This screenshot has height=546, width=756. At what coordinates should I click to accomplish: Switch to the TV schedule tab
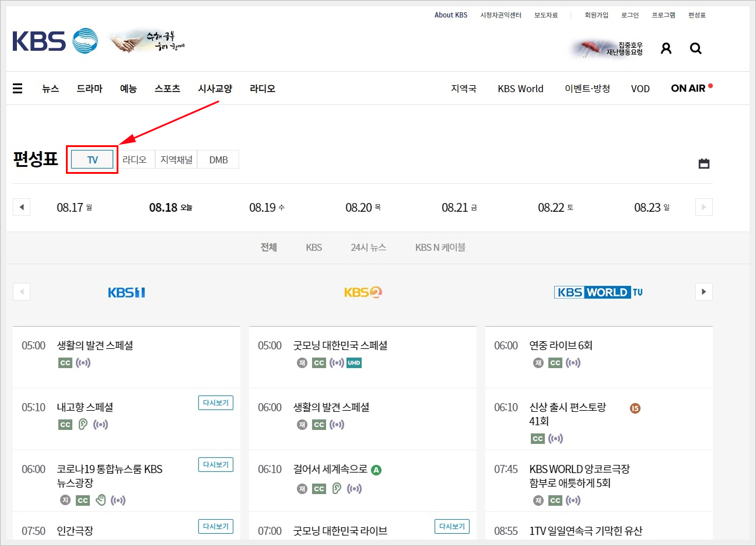(92, 160)
